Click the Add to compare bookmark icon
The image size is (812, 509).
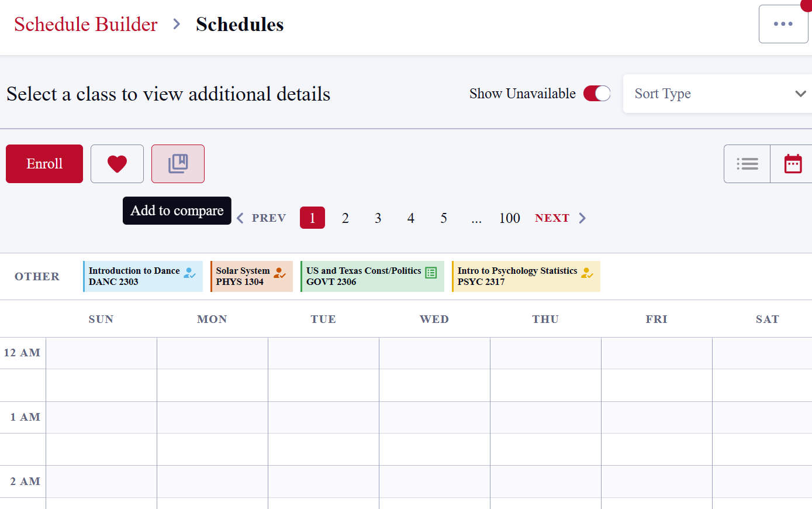click(x=178, y=164)
